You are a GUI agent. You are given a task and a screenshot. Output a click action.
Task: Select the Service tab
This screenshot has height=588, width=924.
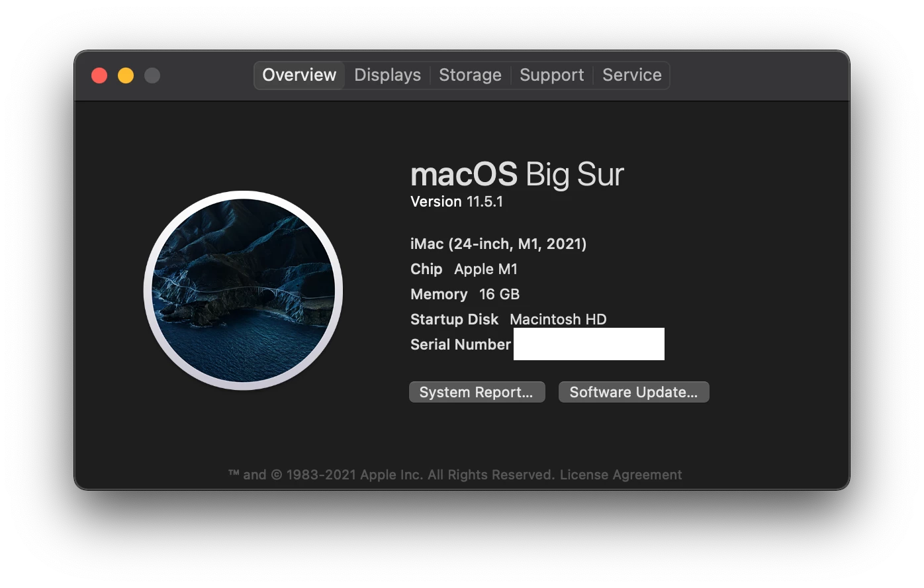631,75
